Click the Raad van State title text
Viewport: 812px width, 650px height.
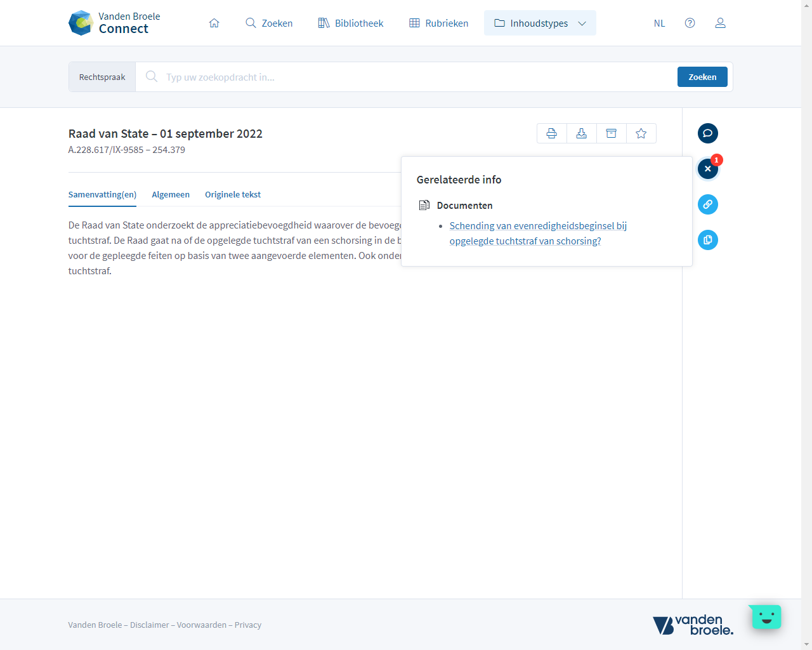166,133
